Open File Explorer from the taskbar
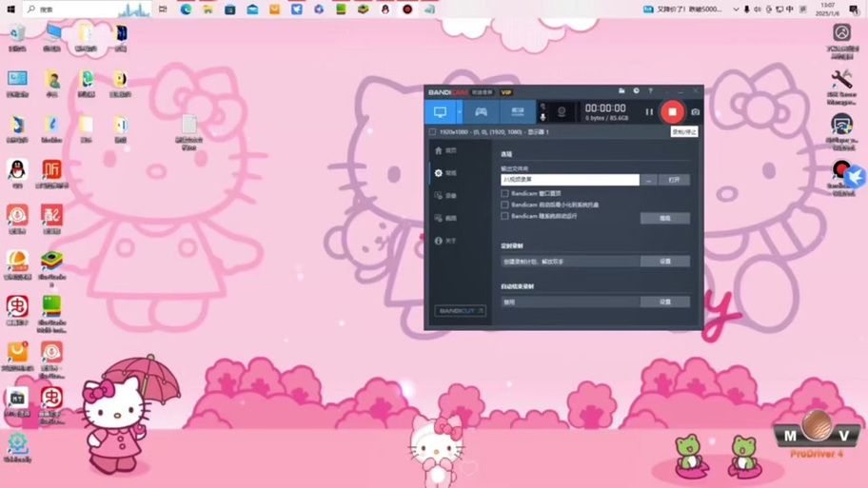 point(207,9)
